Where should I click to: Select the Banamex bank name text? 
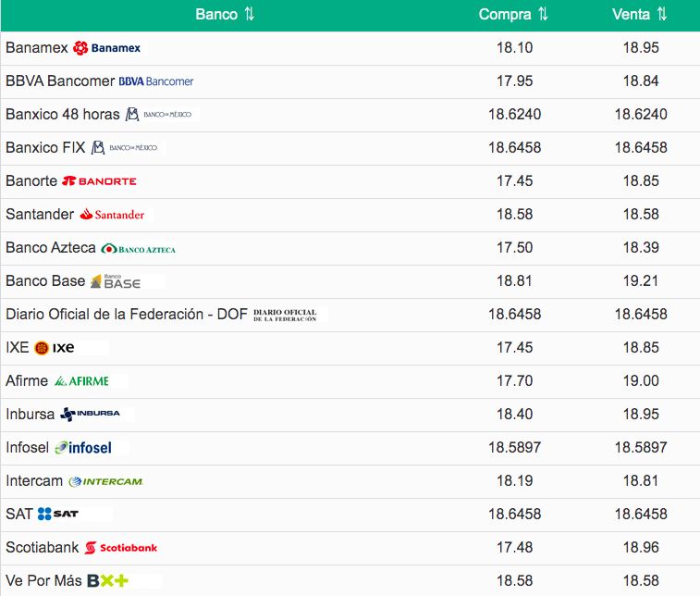point(37,47)
